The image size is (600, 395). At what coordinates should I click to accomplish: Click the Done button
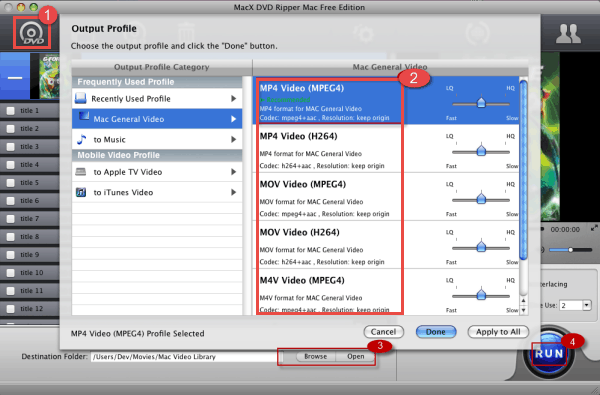436,332
